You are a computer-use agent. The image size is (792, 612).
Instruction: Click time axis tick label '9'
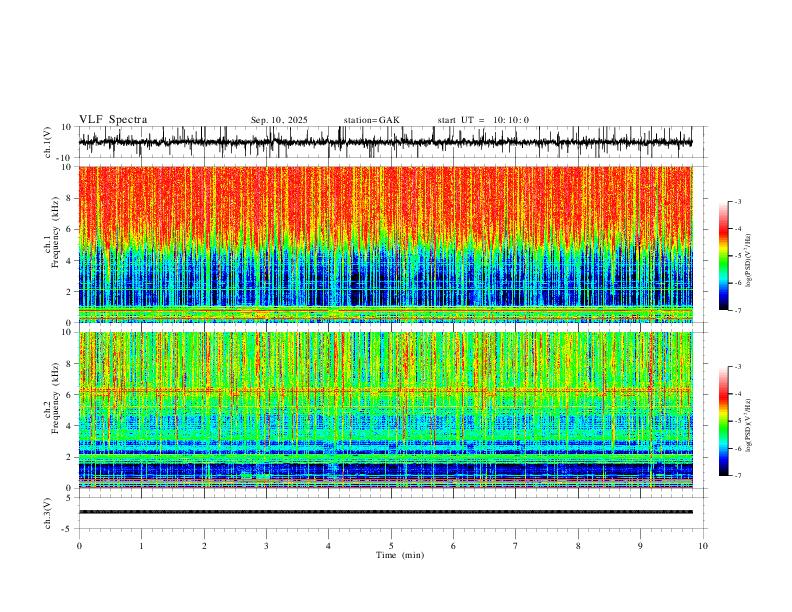click(640, 546)
